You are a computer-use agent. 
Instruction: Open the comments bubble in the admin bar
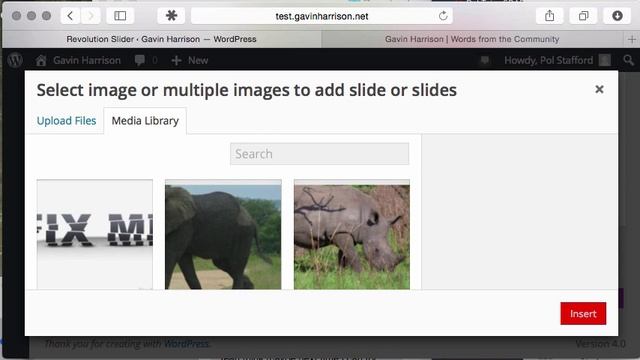point(146,60)
